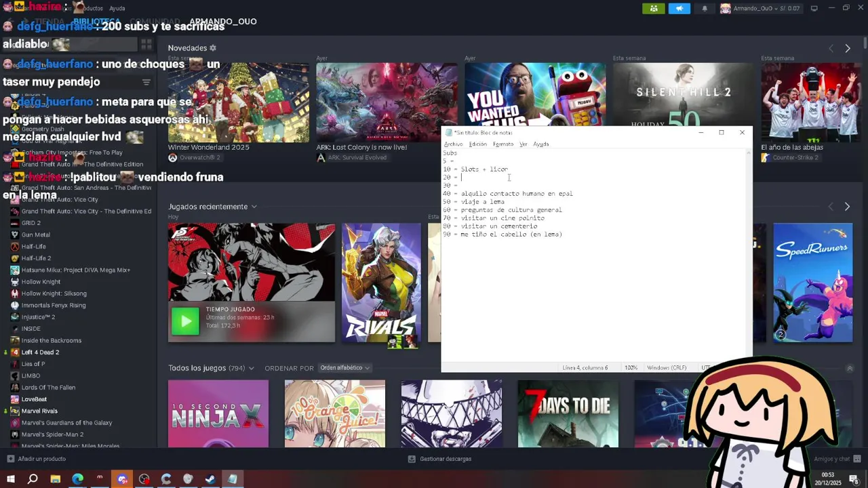Open Windows taskbar search icon
868x488 pixels.
pyautogui.click(x=33, y=479)
